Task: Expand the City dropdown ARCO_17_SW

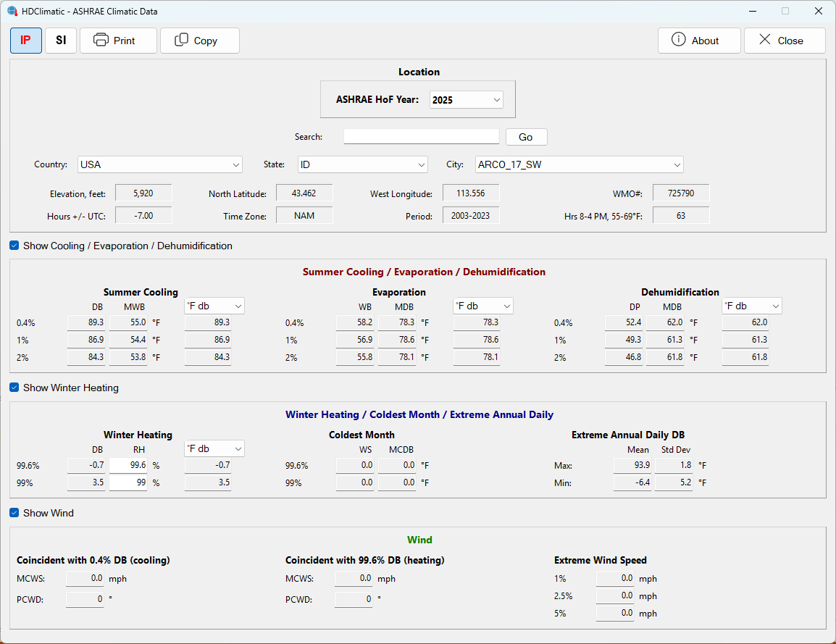Action: pos(579,164)
